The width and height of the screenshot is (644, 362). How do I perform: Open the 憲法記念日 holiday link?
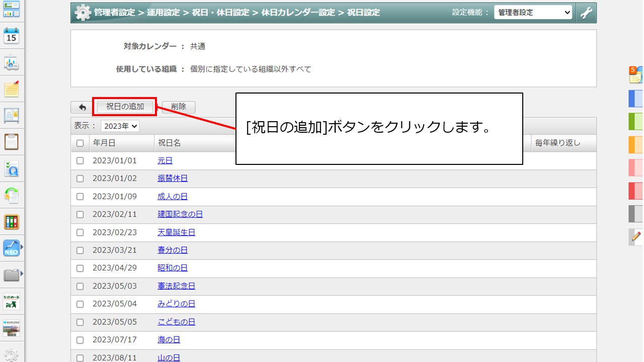tap(176, 286)
